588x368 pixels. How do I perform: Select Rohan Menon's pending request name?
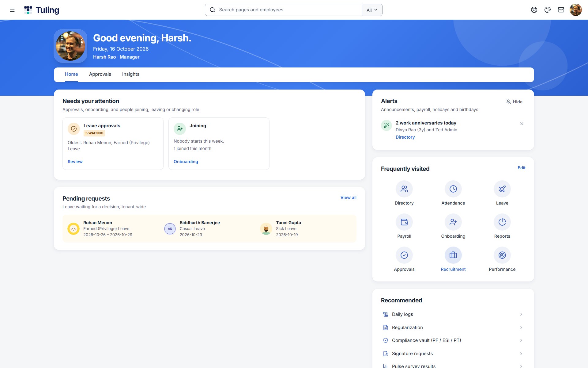click(98, 223)
